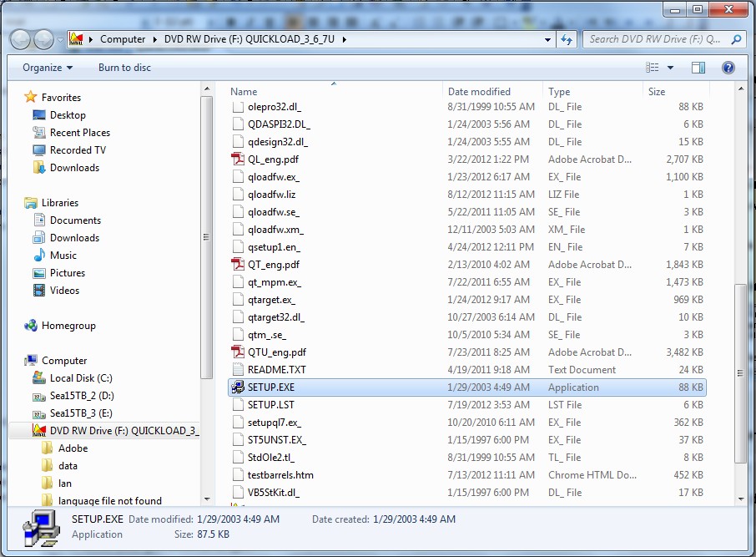Image resolution: width=756 pixels, height=557 pixels.
Task: Click the Forward navigation arrow button
Action: click(x=44, y=39)
